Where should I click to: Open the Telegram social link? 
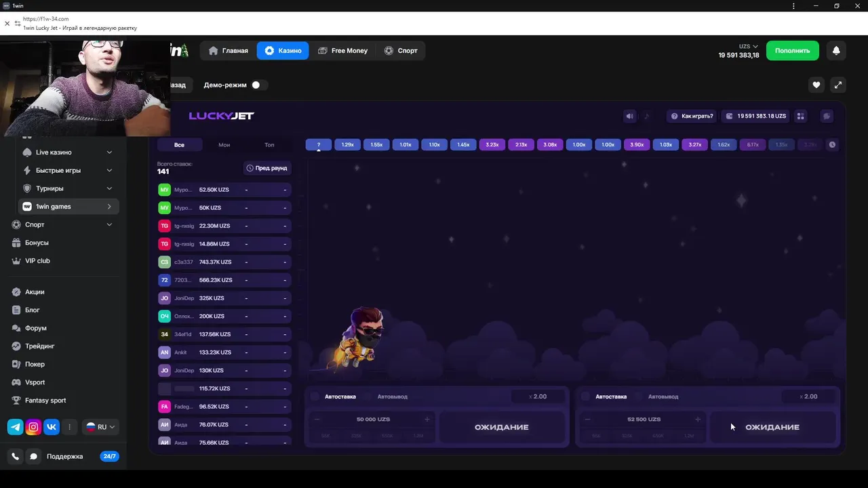[16, 427]
